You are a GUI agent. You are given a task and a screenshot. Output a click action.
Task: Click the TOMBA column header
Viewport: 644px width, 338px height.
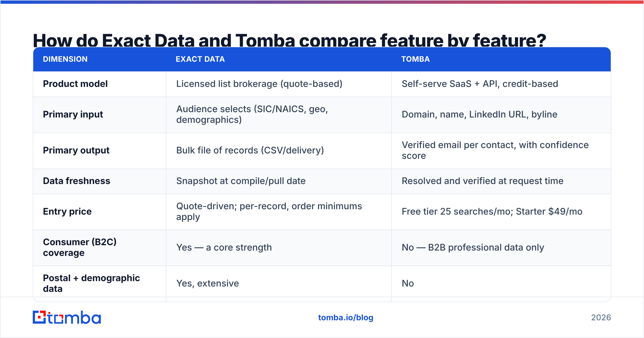tap(415, 59)
